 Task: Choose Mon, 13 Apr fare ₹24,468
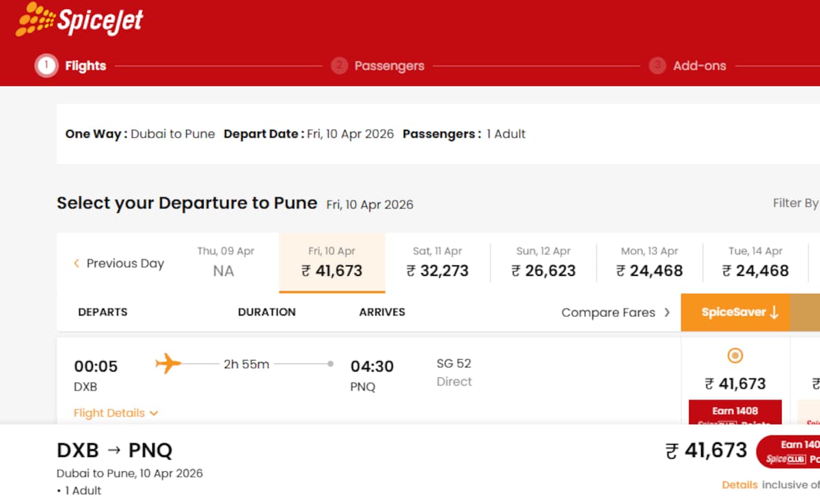(x=649, y=263)
